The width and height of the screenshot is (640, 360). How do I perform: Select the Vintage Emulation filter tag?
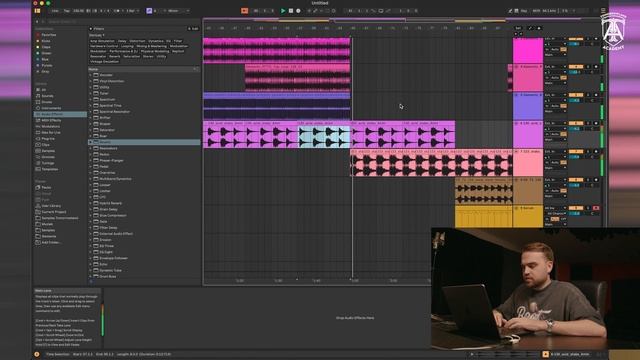point(104,62)
